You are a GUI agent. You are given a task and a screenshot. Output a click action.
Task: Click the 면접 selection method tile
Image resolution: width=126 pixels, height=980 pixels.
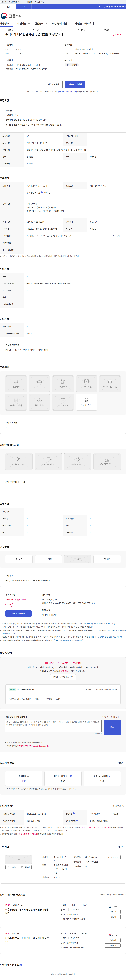[x=48, y=559]
